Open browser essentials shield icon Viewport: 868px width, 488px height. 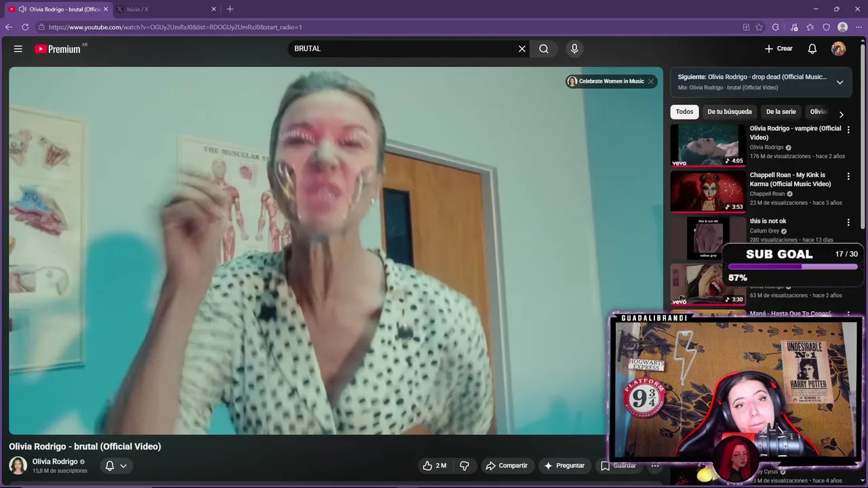pyautogui.click(x=827, y=27)
